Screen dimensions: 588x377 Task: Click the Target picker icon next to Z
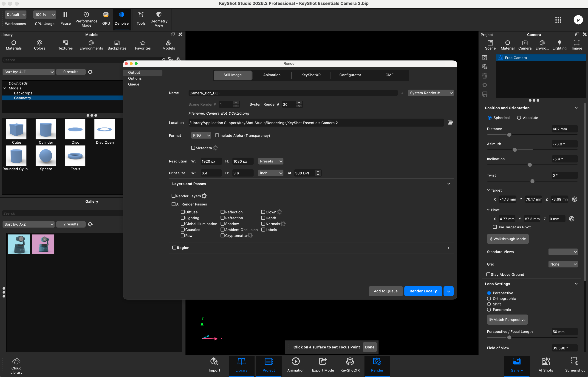point(574,199)
